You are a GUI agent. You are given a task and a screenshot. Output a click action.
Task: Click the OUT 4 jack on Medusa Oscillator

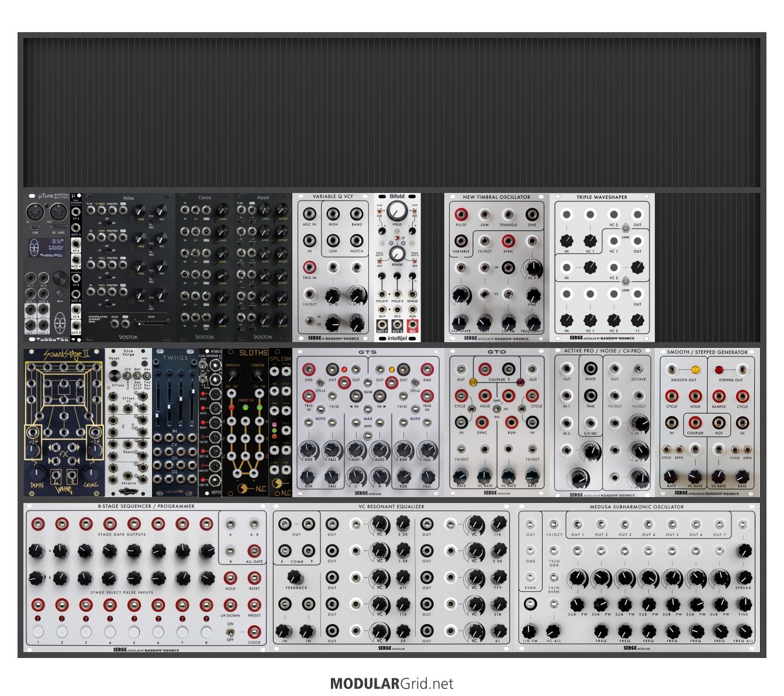[648, 525]
